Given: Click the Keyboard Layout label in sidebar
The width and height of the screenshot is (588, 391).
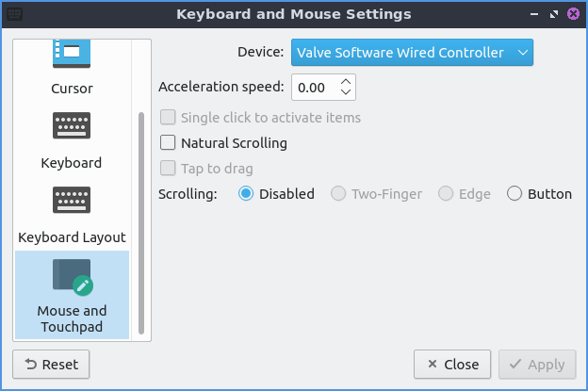Looking at the screenshot, I should [x=72, y=237].
